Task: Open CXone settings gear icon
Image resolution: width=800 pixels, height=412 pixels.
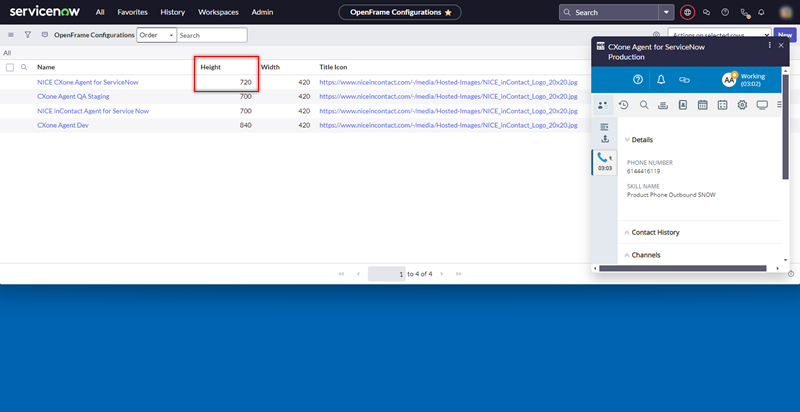Action: coord(742,105)
